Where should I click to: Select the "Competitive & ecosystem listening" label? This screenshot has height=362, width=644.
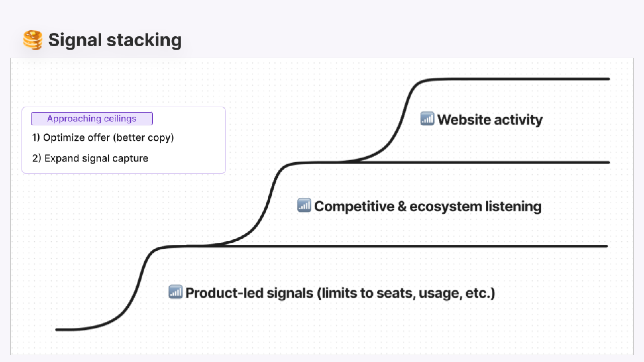[428, 206]
